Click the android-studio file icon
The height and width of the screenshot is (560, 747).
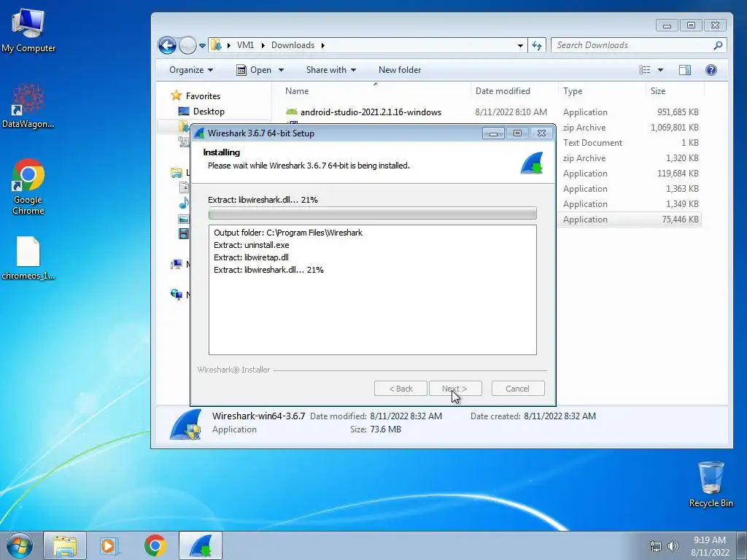(292, 112)
